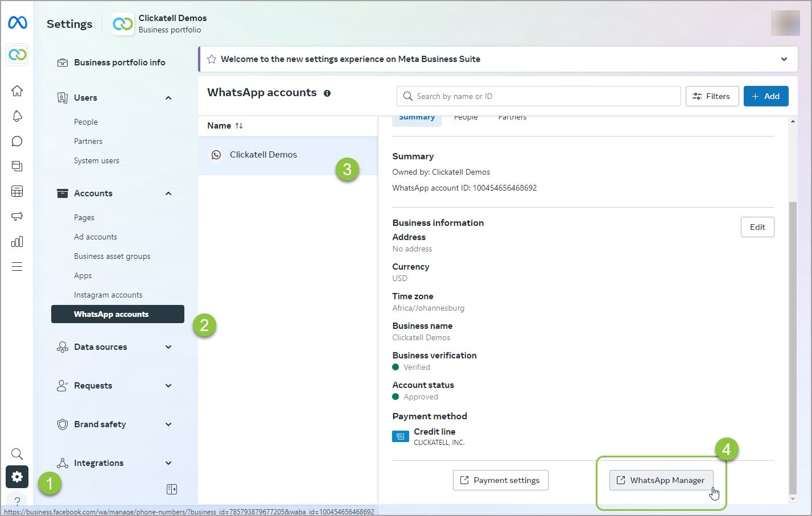Open Ad accounts
Screen dimensions: 812x516
(96, 237)
